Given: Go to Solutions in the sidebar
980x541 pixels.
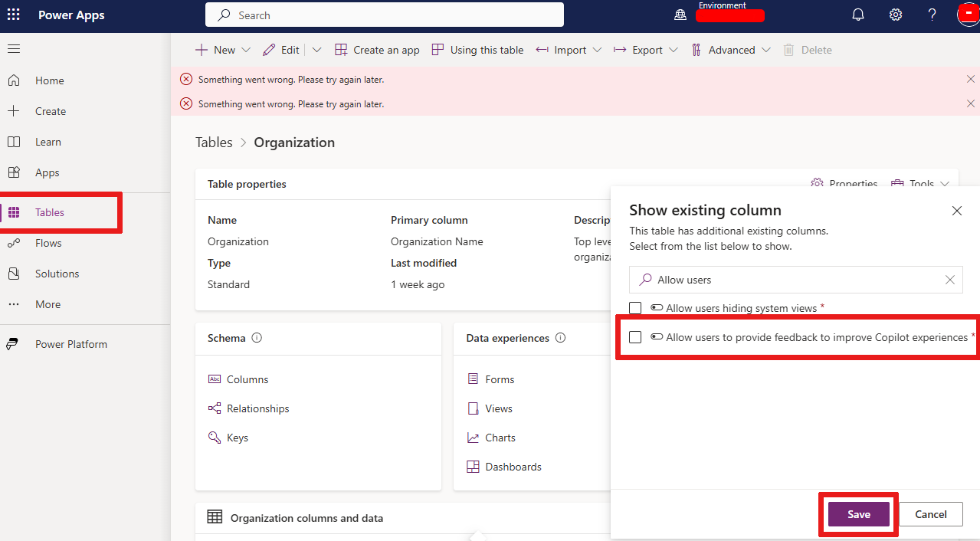Looking at the screenshot, I should 57,273.
